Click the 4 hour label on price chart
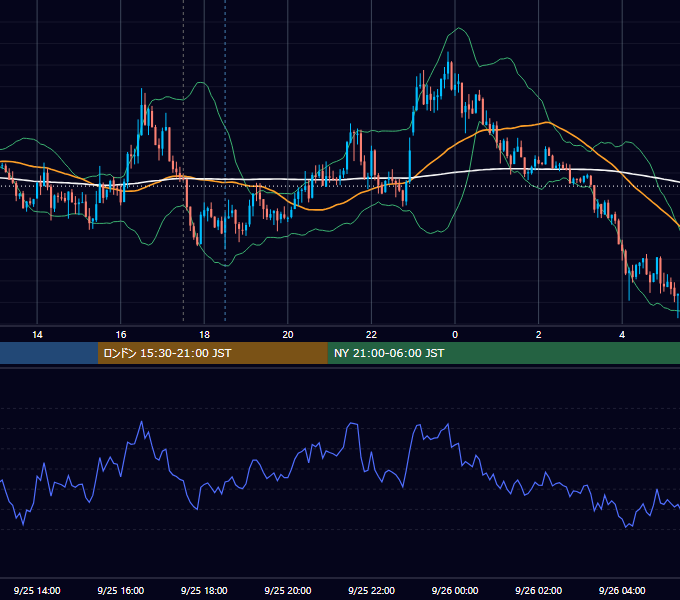The height and width of the screenshot is (600, 680). point(622,335)
